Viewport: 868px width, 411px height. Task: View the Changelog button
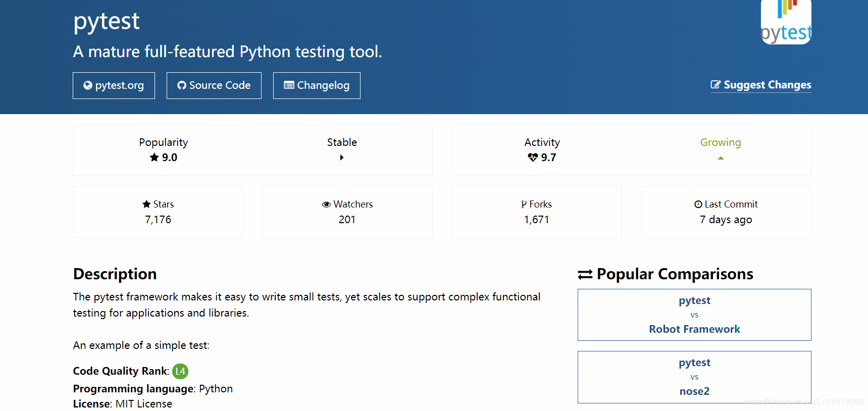click(x=317, y=85)
